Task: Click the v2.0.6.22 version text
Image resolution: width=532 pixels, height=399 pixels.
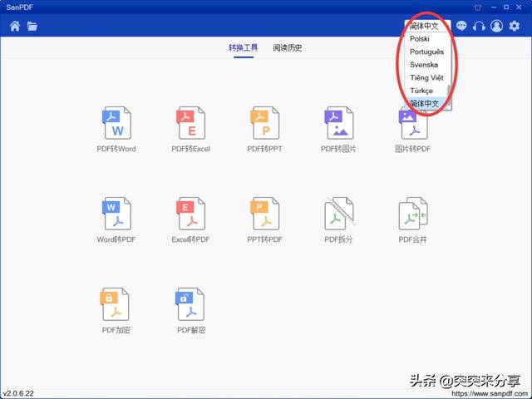Action: click(18, 393)
